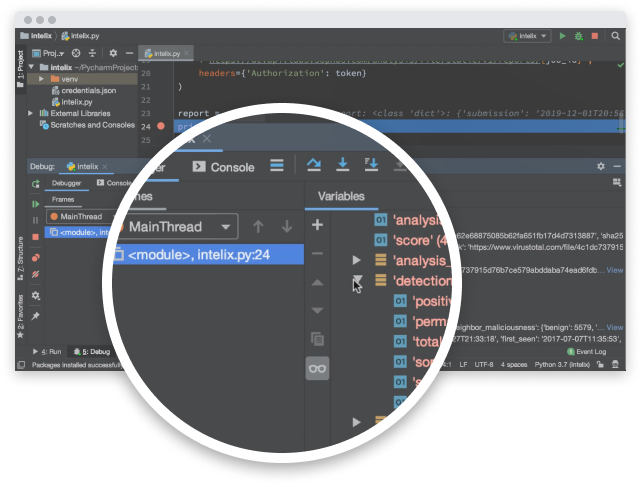Add a new watch with plus icon
The image size is (641, 487).
[317, 225]
